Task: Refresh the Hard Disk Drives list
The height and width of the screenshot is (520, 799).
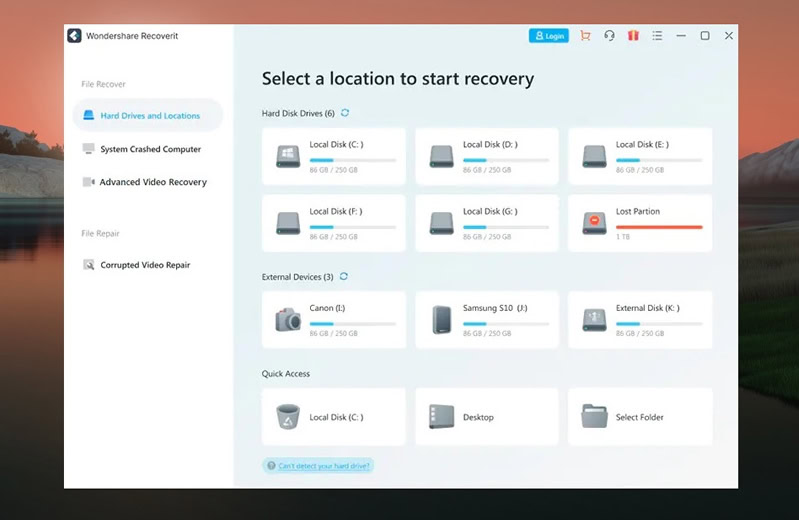Action: click(345, 113)
